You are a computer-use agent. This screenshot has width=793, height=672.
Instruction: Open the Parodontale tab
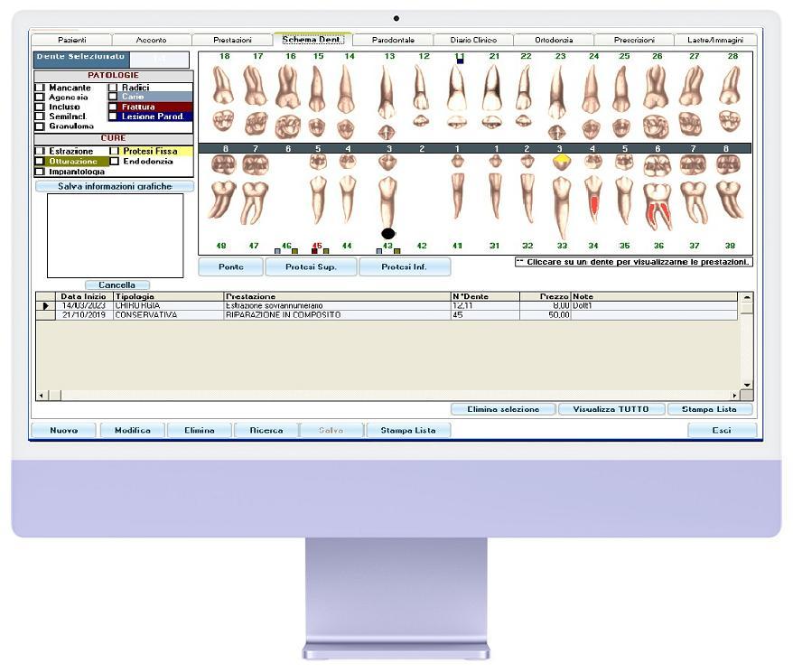pos(393,40)
